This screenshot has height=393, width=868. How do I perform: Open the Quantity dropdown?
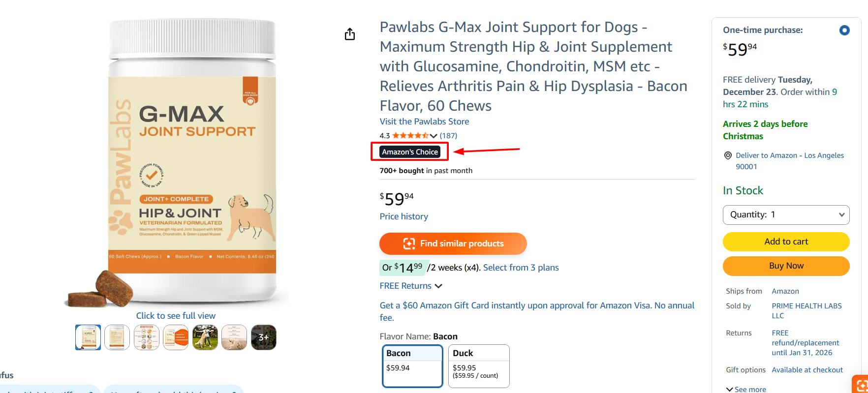(x=786, y=215)
